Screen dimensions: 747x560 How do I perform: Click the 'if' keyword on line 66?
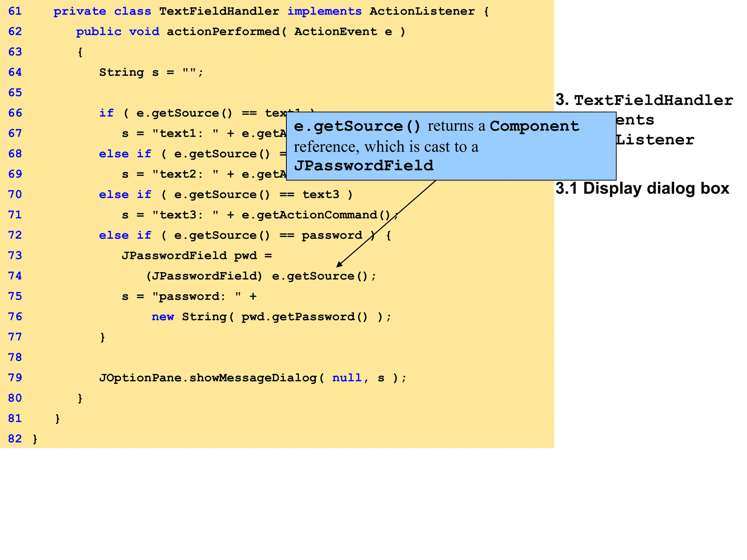(107, 113)
